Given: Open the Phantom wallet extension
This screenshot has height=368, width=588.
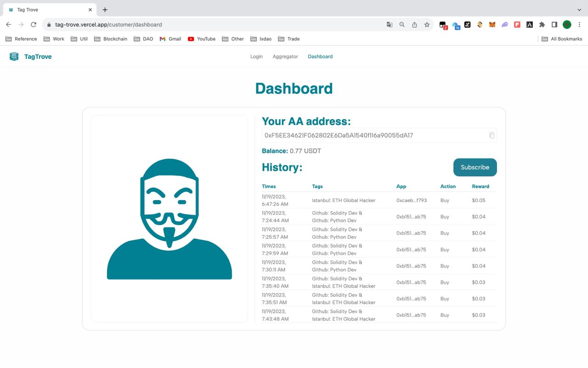Looking at the screenshot, I should (x=504, y=24).
